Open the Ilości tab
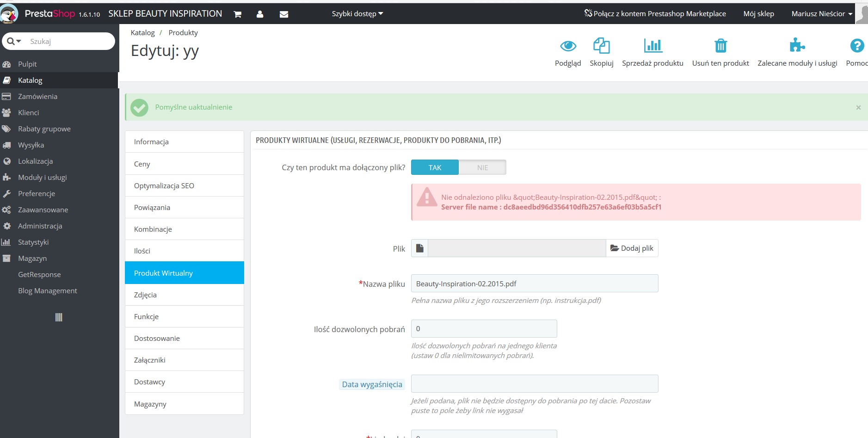The image size is (868, 438). click(185, 251)
